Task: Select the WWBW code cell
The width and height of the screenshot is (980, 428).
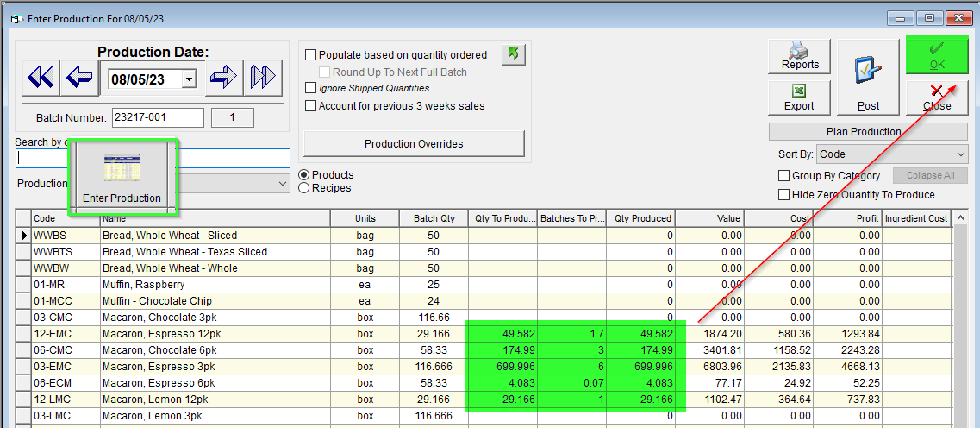Action: 66,267
